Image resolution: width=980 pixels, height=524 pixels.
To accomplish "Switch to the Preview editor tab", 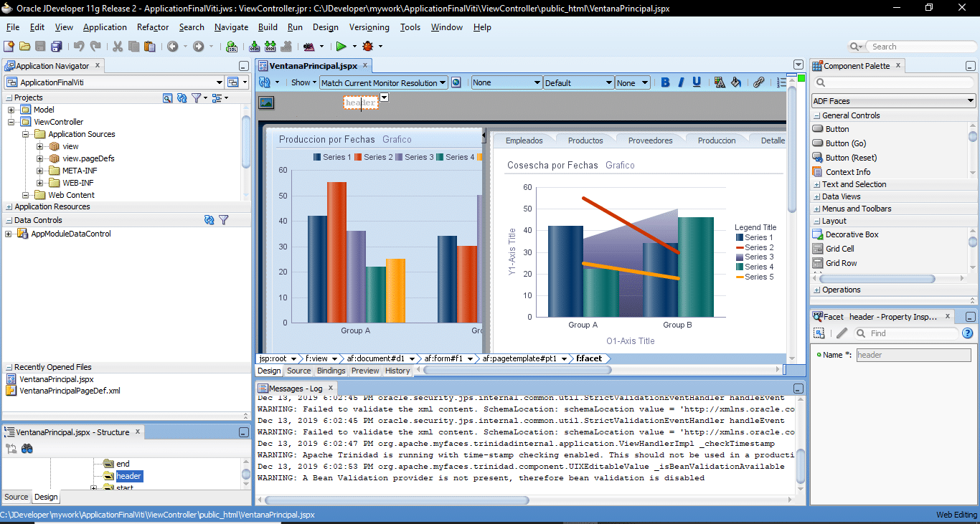I will coord(365,371).
